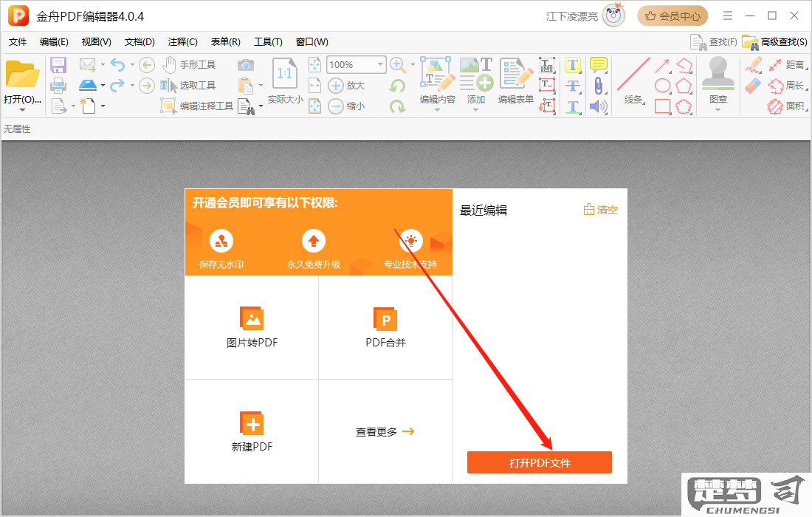Click the Print icon

tap(58, 86)
